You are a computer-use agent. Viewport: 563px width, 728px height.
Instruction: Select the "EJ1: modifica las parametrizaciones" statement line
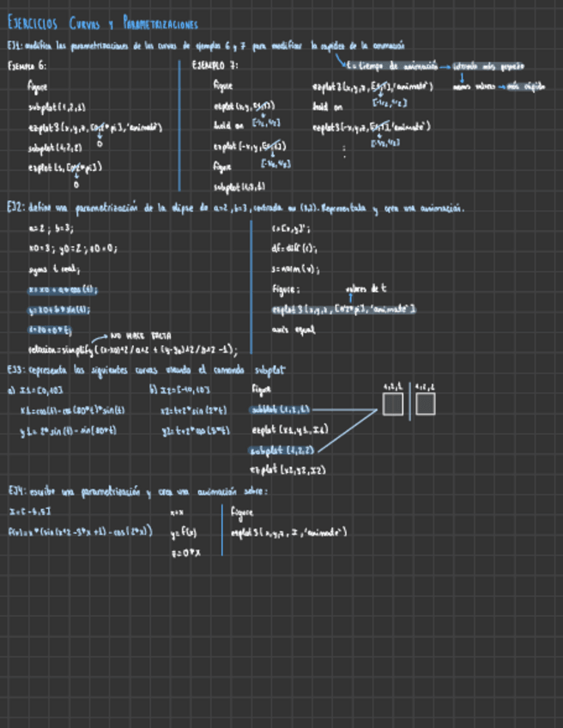pyautogui.click(x=206, y=46)
